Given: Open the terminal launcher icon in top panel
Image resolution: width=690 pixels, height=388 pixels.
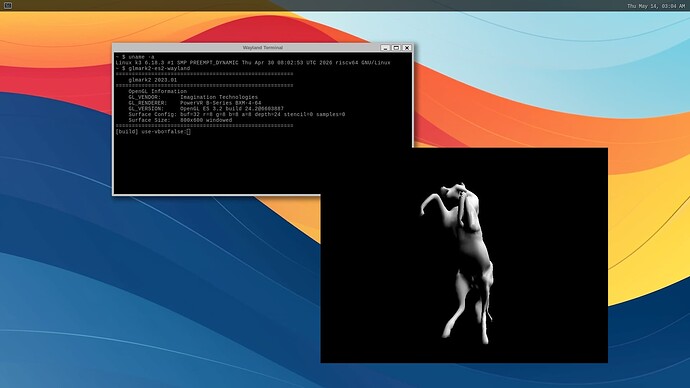Looking at the screenshot, I should point(7,6).
